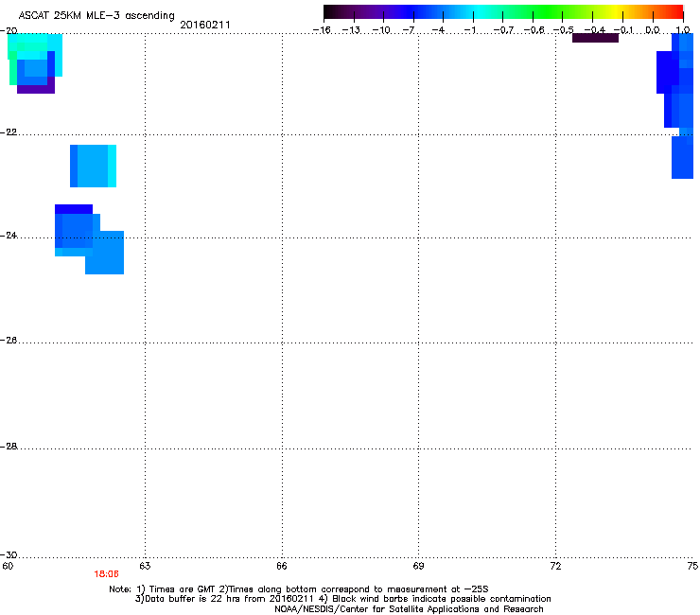
Task: Click the longitude label 75
Action: pyautogui.click(x=692, y=566)
